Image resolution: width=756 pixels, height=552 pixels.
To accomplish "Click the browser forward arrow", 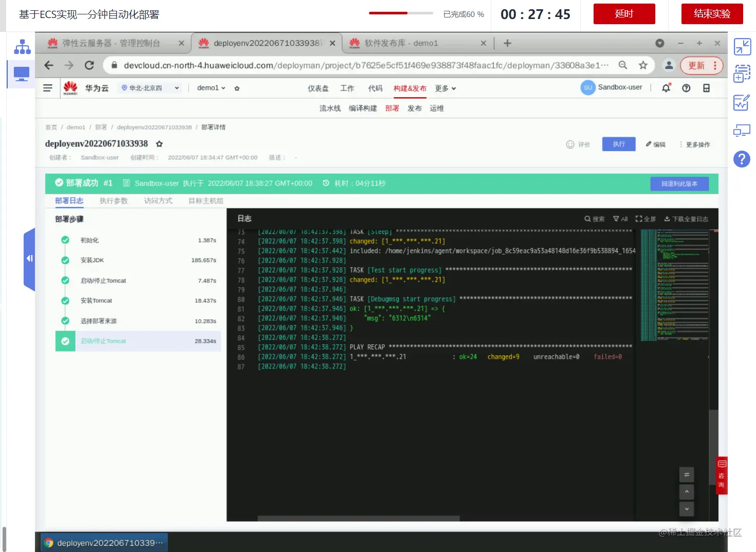I will coord(69,65).
